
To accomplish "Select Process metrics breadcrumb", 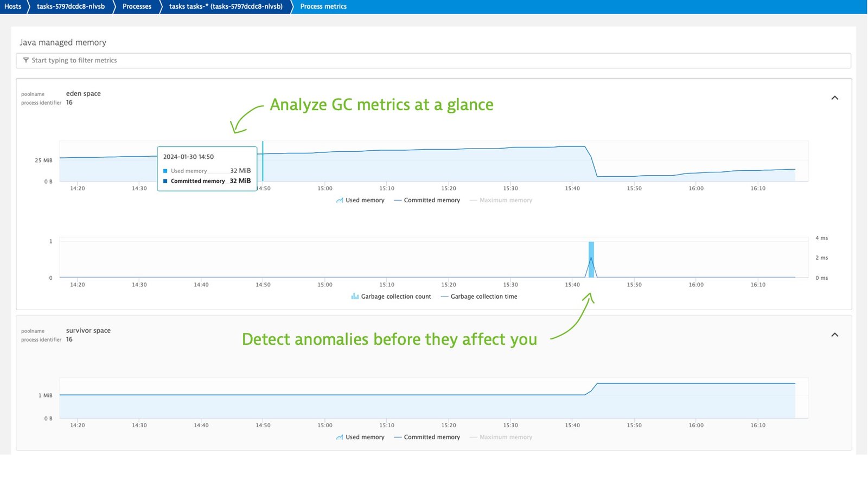I will pos(323,7).
